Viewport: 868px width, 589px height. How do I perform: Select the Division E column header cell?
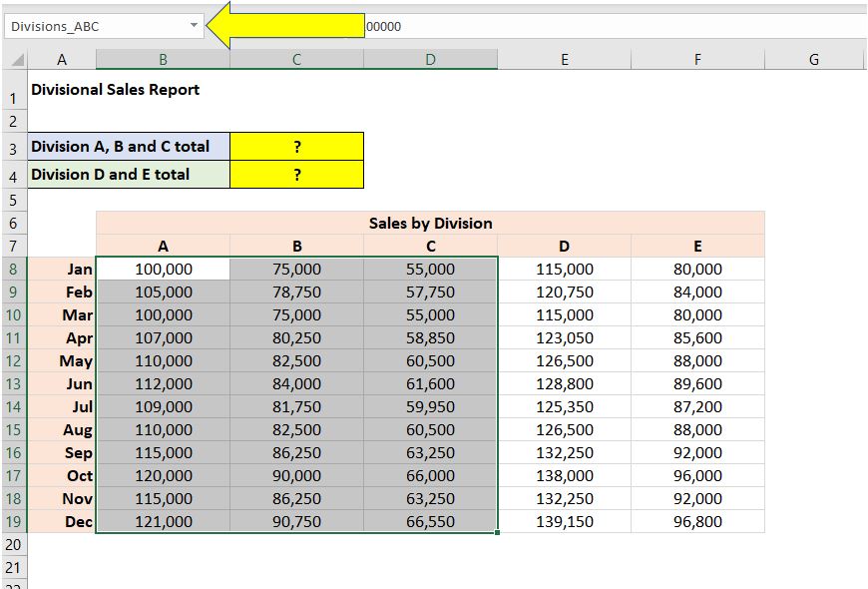tap(696, 246)
